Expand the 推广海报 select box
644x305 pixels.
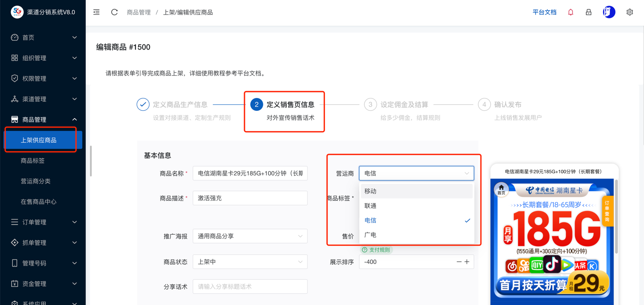pos(250,236)
